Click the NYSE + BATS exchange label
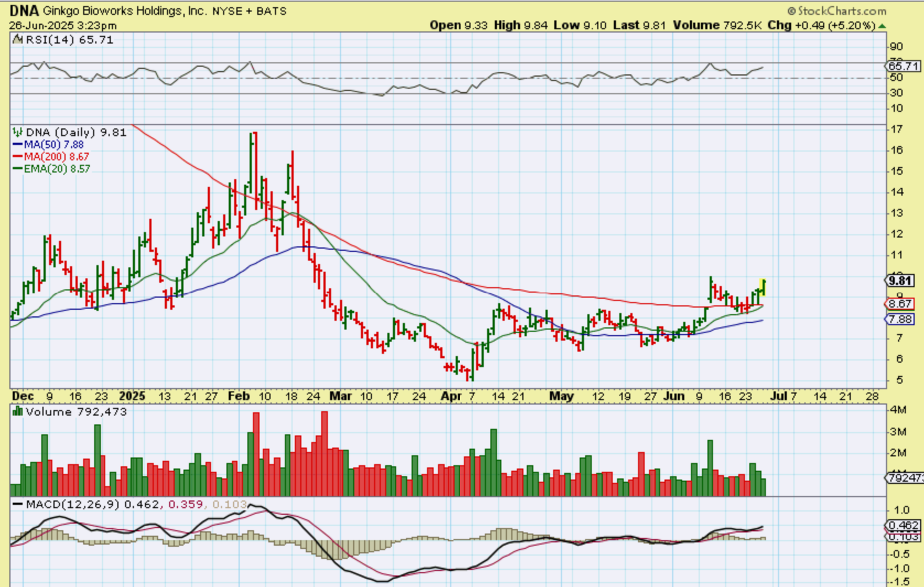The height and width of the screenshot is (587, 924). pos(249,12)
